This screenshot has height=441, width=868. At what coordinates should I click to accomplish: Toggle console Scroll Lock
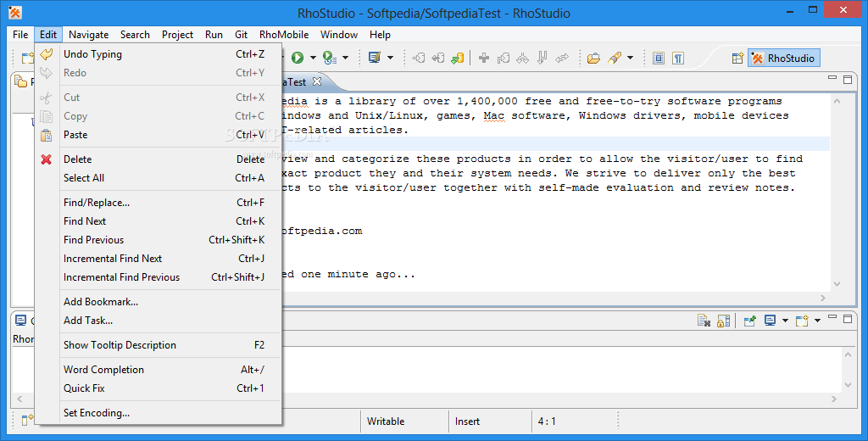click(x=724, y=321)
